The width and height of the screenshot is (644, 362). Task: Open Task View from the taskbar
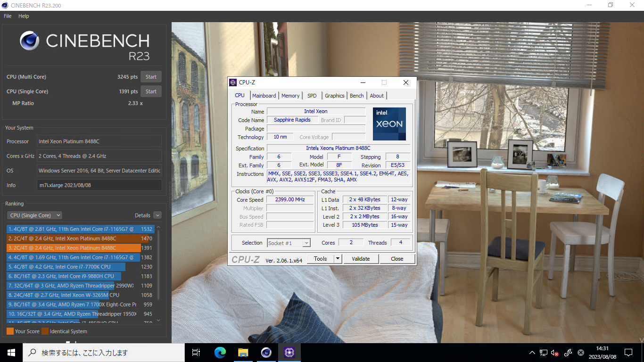196,353
